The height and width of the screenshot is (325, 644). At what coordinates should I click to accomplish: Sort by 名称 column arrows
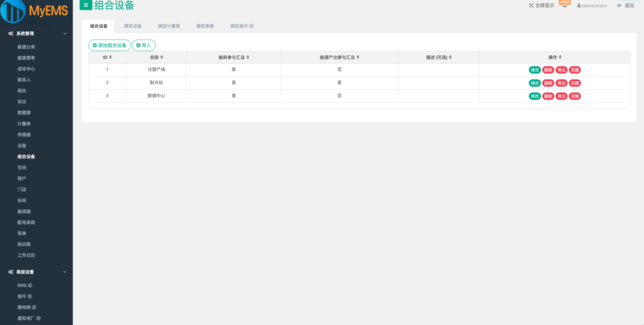coord(162,57)
